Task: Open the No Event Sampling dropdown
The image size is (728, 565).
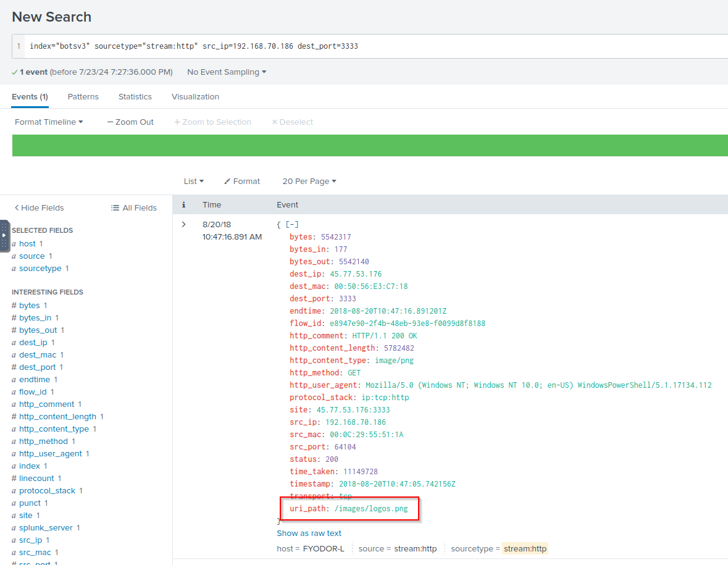Action: coord(227,72)
